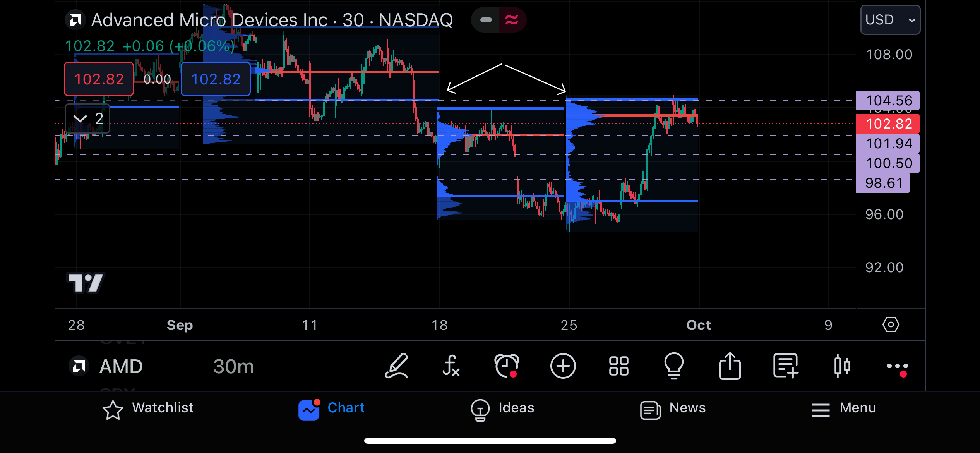Open the chart layout grid icon

618,366
